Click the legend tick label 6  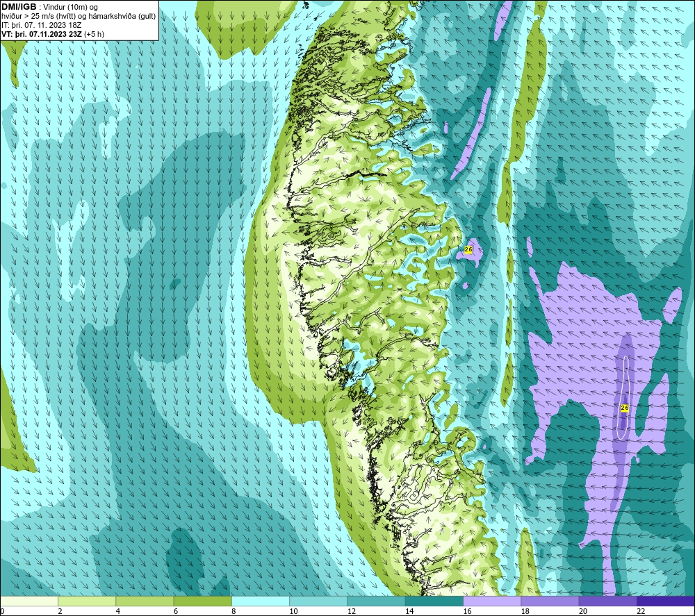pyautogui.click(x=176, y=611)
